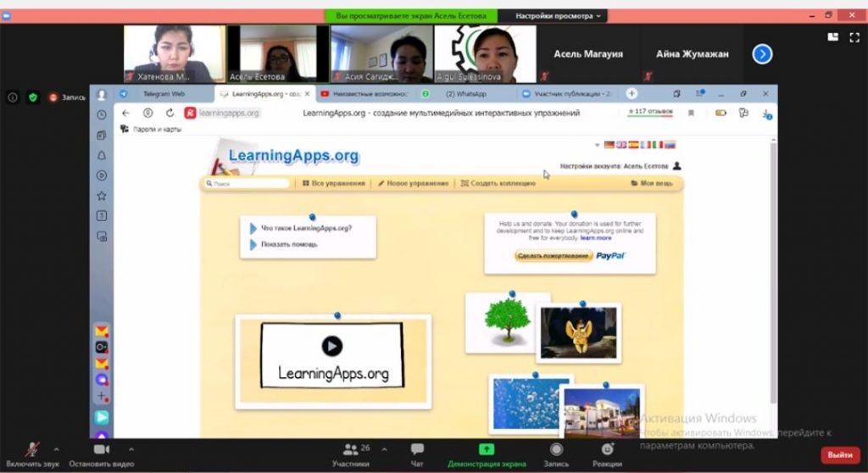The height and width of the screenshot is (473, 868).
Task: Open Настройки аккаунта: Асель Есетова
Action: [620, 166]
